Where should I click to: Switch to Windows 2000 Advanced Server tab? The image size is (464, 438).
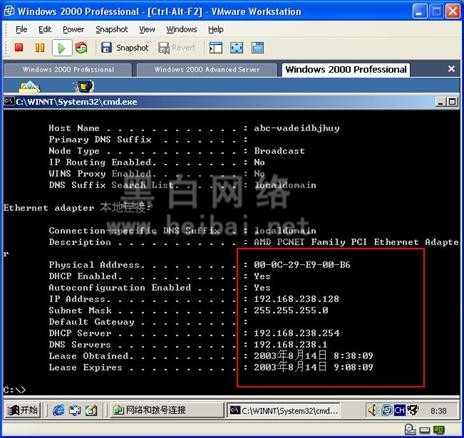click(x=207, y=70)
